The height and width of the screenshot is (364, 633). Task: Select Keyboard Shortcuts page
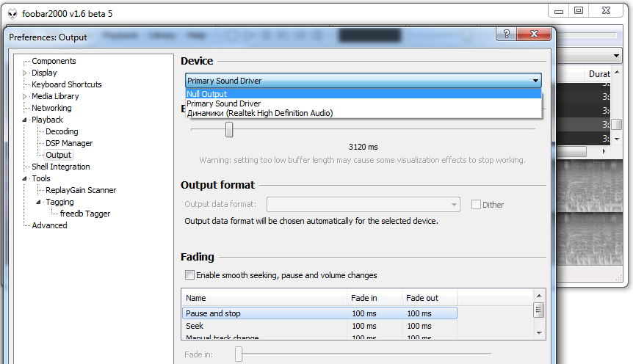click(x=67, y=84)
